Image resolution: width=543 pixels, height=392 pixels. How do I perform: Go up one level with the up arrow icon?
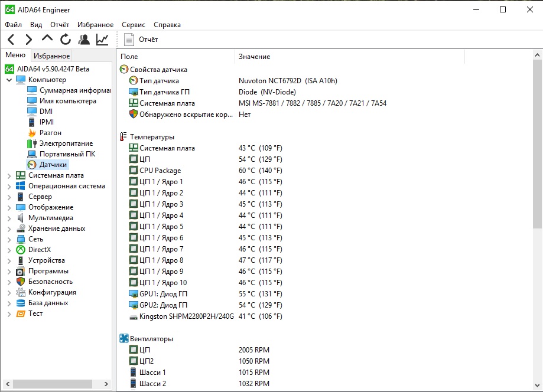click(x=47, y=38)
